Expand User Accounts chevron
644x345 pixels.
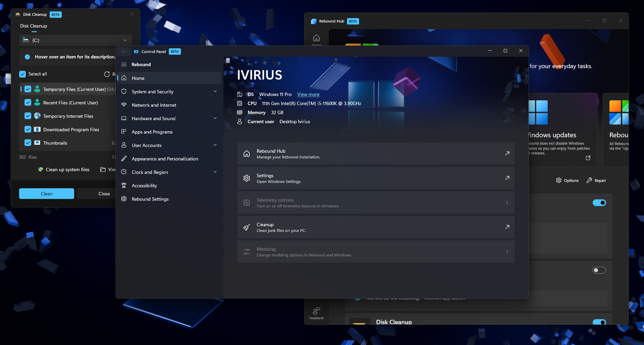click(x=215, y=145)
